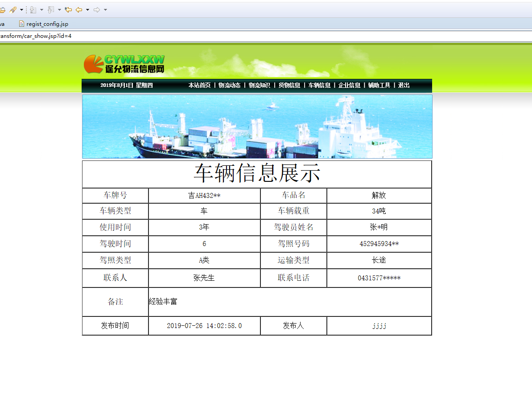Screen dimensions: 532x398
Task: Click the Last Edit Location arrow icon
Action: pos(68,9)
